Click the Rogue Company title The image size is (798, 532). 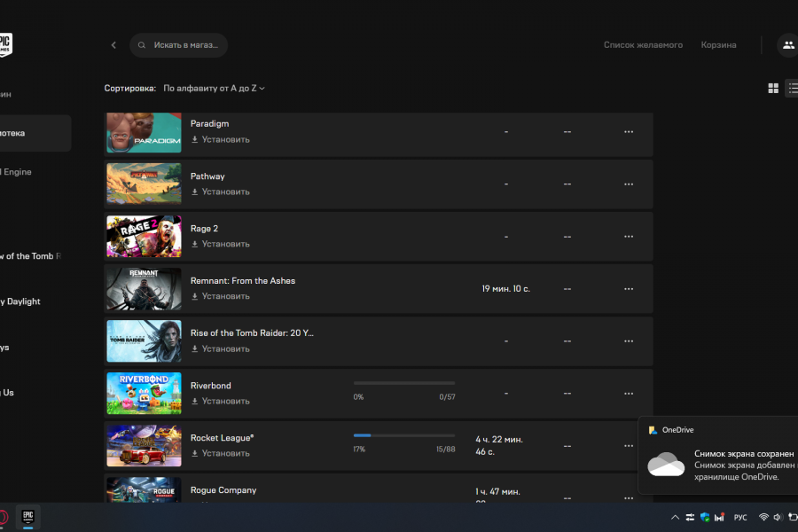pos(223,490)
